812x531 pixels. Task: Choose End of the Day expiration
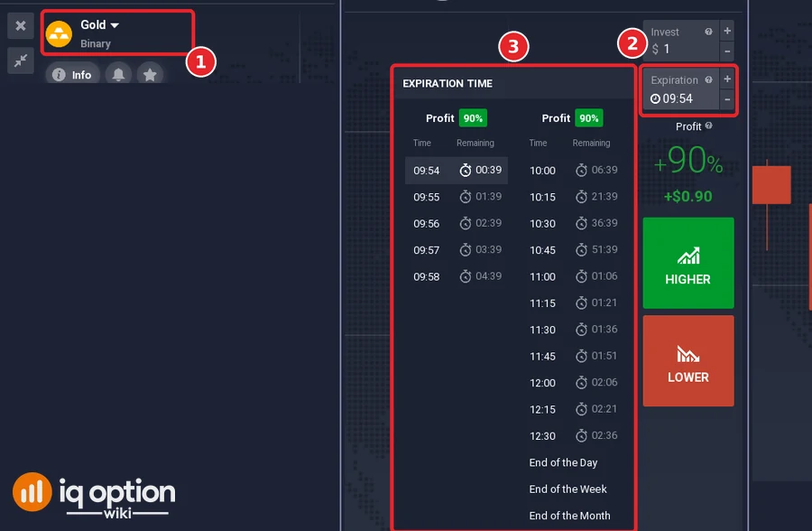pos(563,462)
